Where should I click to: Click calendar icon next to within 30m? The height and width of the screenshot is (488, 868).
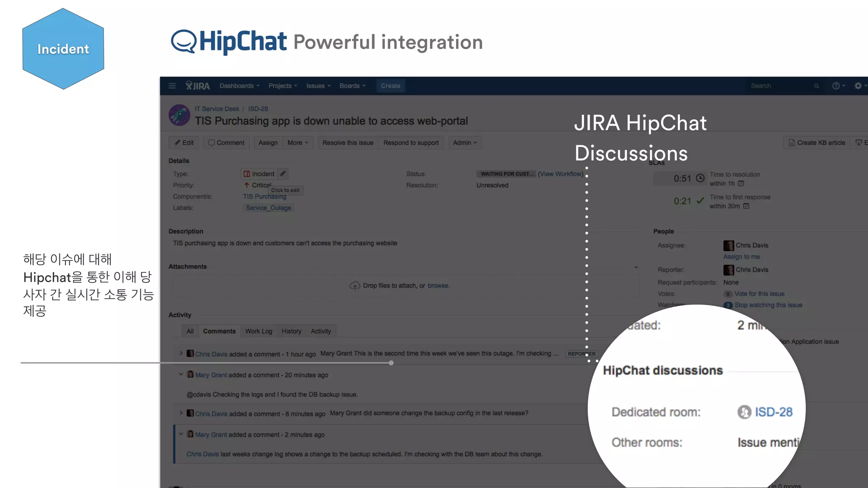tap(746, 206)
